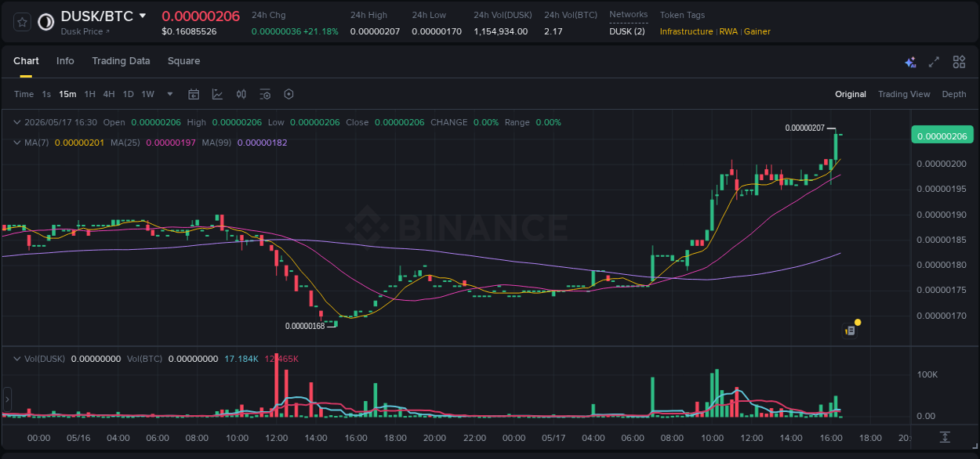Switch to the Time line view
The image size is (980, 459).
pos(24,94)
